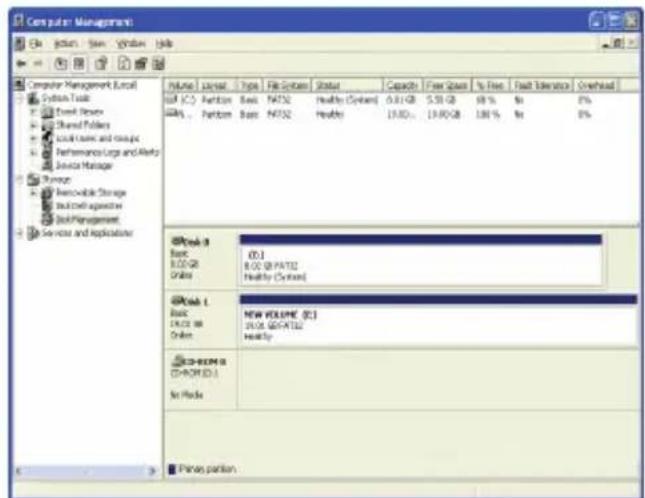This screenshot has width=645, height=498.
Task: Select Disk Defragmenter in the tree
Action: point(89,206)
